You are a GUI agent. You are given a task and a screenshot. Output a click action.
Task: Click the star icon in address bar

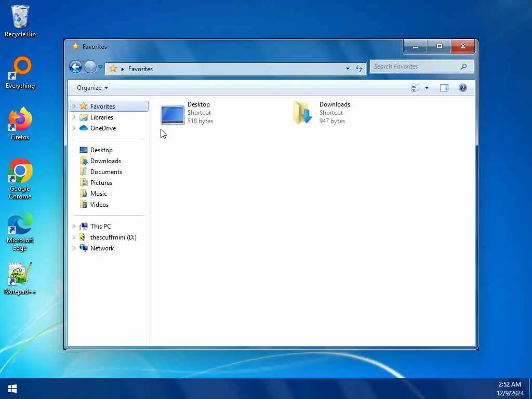[113, 69]
